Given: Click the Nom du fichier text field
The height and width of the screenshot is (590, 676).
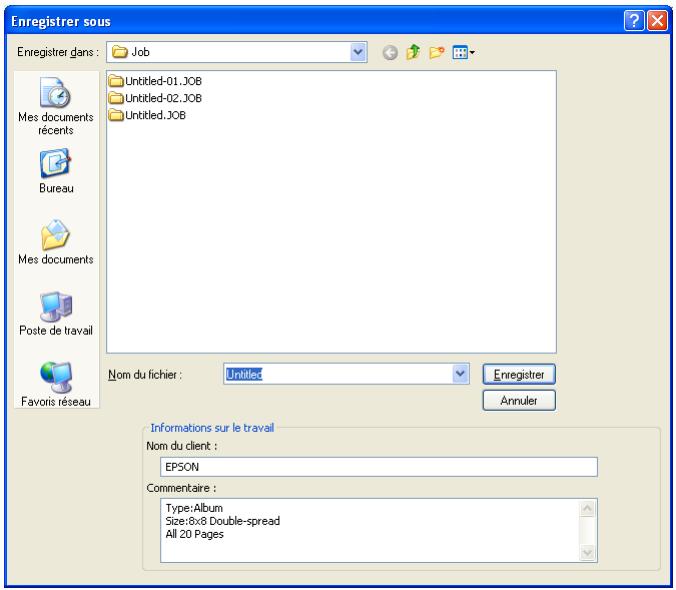Looking at the screenshot, I should click(x=338, y=374).
